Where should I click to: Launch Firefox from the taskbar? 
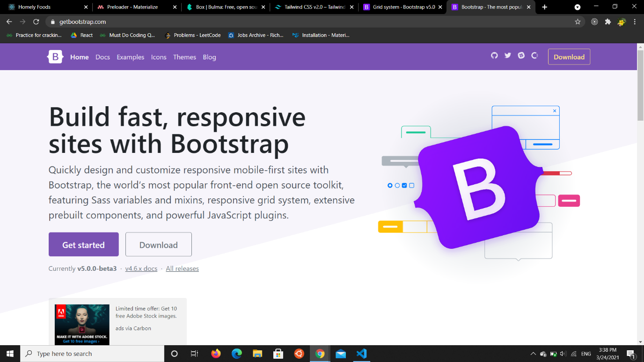pyautogui.click(x=216, y=354)
